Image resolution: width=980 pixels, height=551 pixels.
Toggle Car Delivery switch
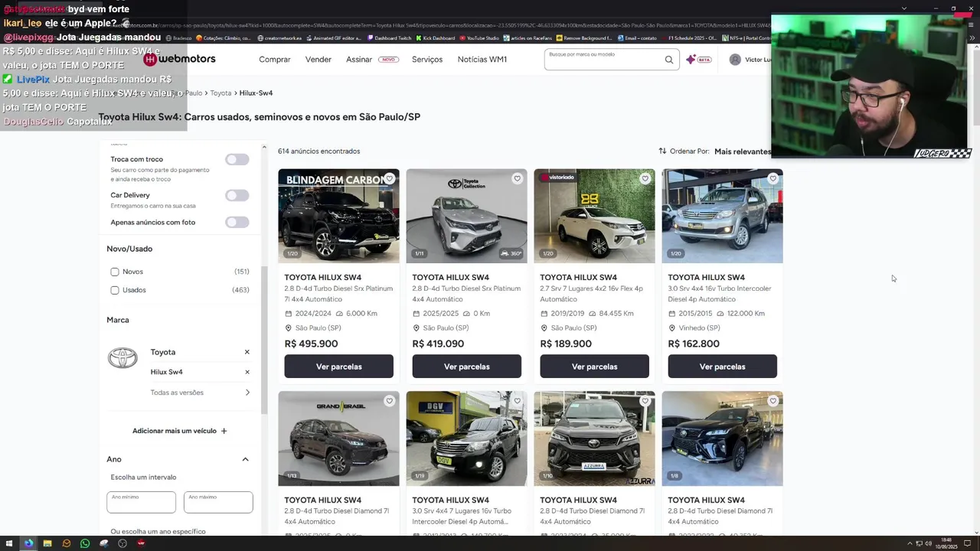(x=237, y=195)
